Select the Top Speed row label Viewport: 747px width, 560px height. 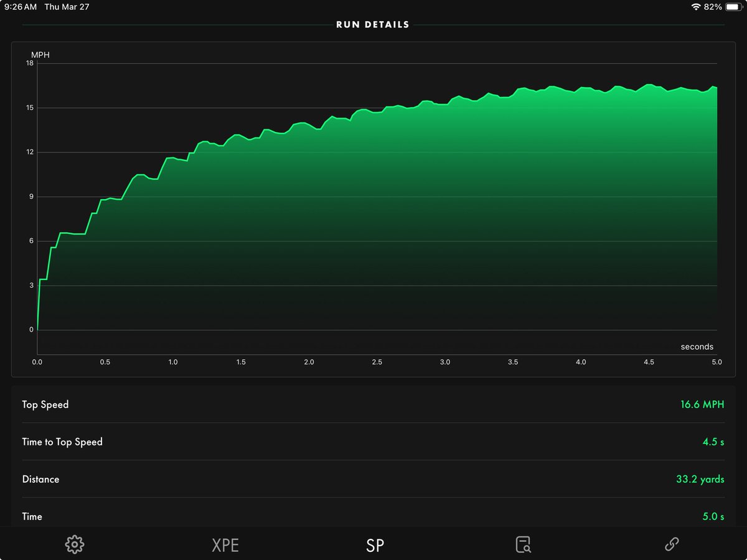45,404
